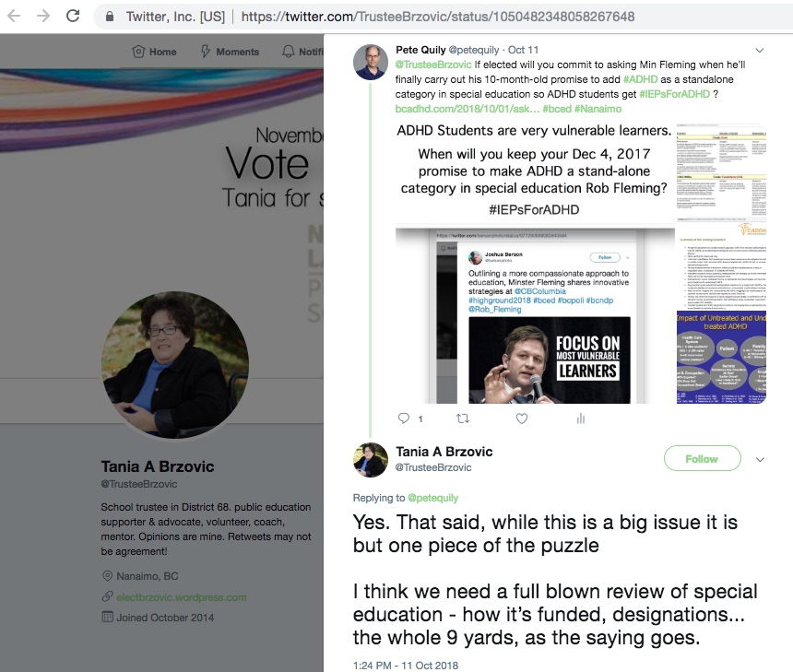Click the reply icon under Pete's tweet
The height and width of the screenshot is (672, 793).
click(404, 419)
